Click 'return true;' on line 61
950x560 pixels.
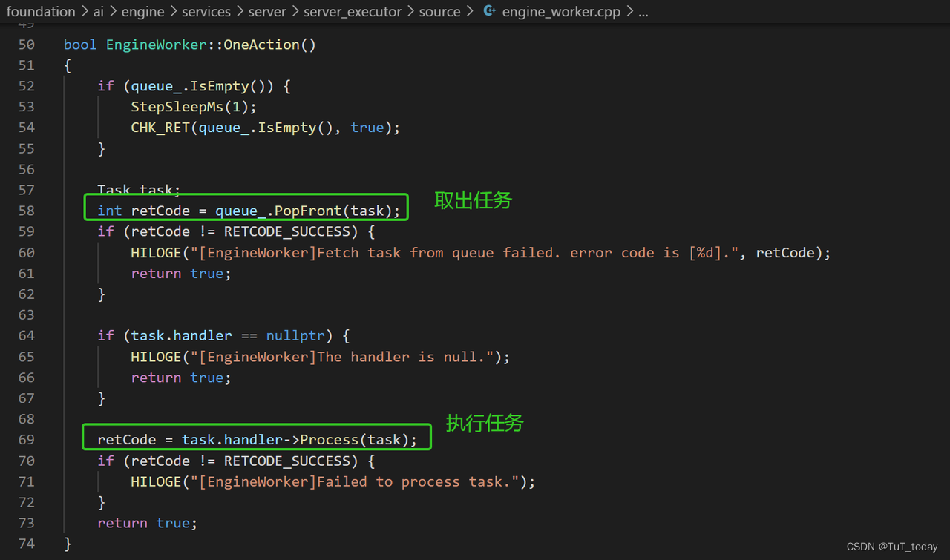181,274
